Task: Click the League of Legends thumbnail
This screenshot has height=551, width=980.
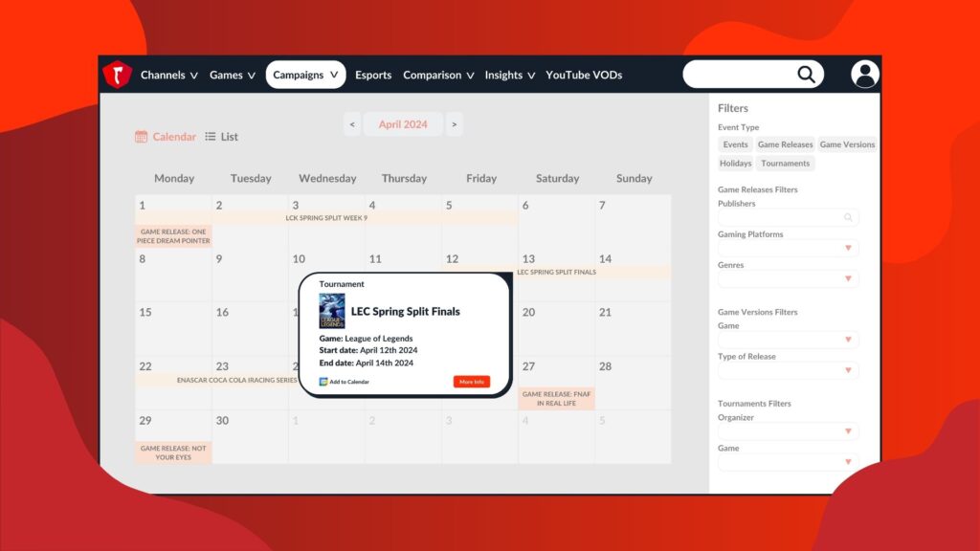Action: 332,311
